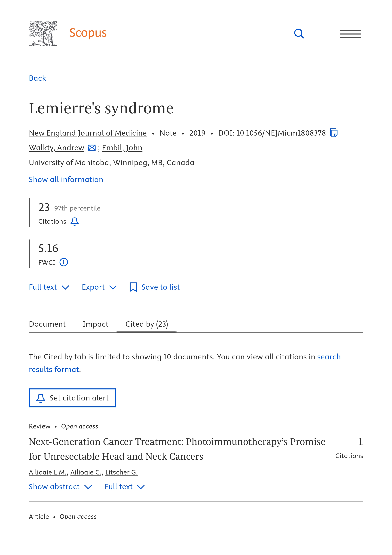The width and height of the screenshot is (392, 555).
Task: Click the Elsevier tree logo
Action: coord(43,33)
